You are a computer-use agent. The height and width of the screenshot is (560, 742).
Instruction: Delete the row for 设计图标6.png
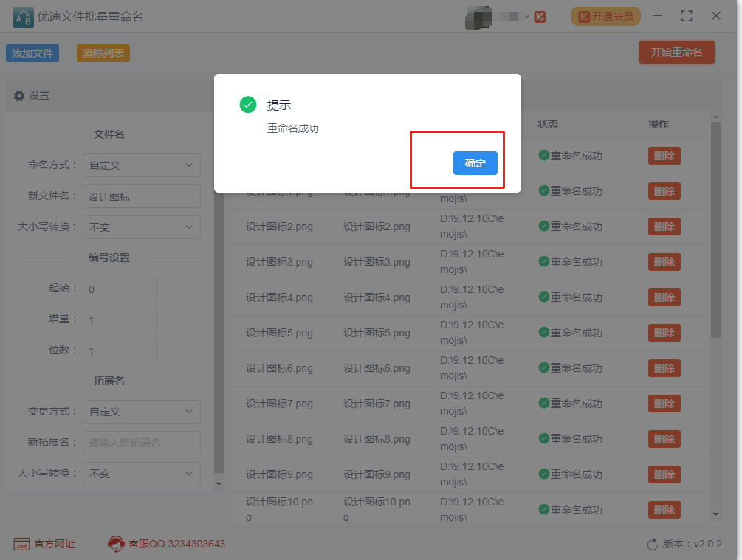click(x=664, y=368)
